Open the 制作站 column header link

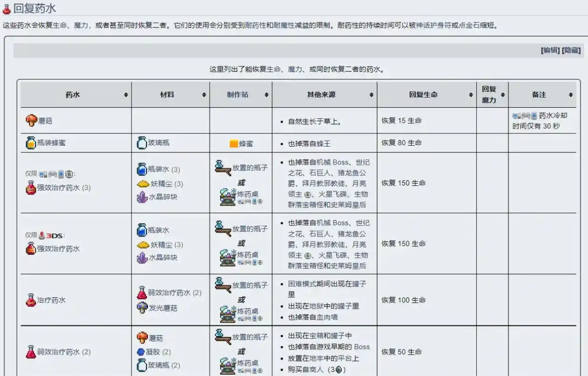point(237,95)
